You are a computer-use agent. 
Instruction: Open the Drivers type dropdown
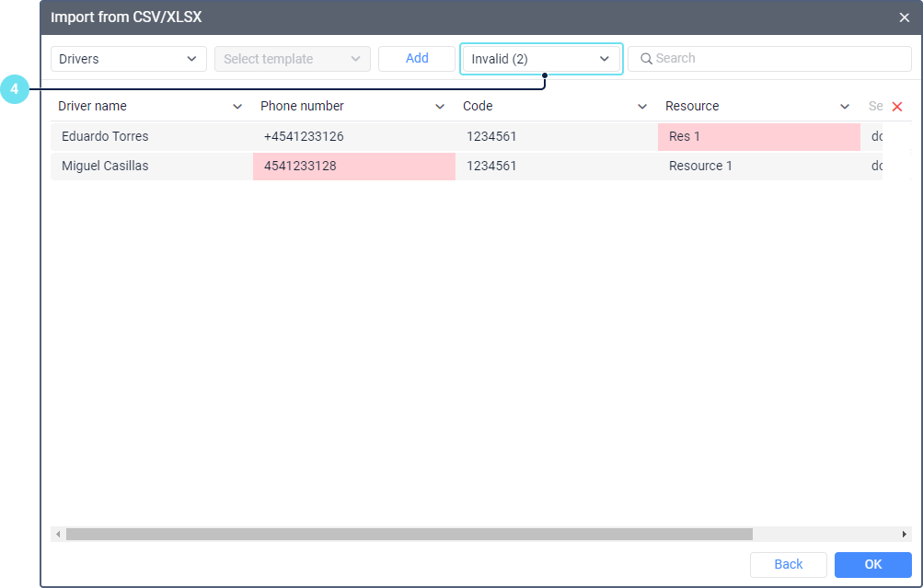click(128, 59)
